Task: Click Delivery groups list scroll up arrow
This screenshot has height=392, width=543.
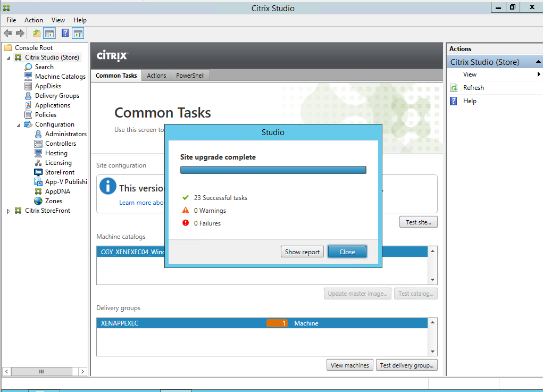Action: tap(432, 322)
